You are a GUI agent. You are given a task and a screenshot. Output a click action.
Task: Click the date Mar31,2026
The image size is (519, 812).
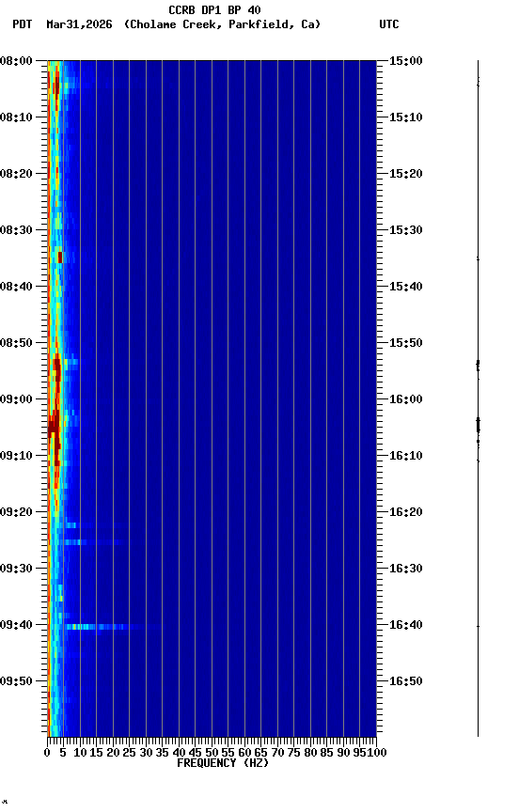79,24
